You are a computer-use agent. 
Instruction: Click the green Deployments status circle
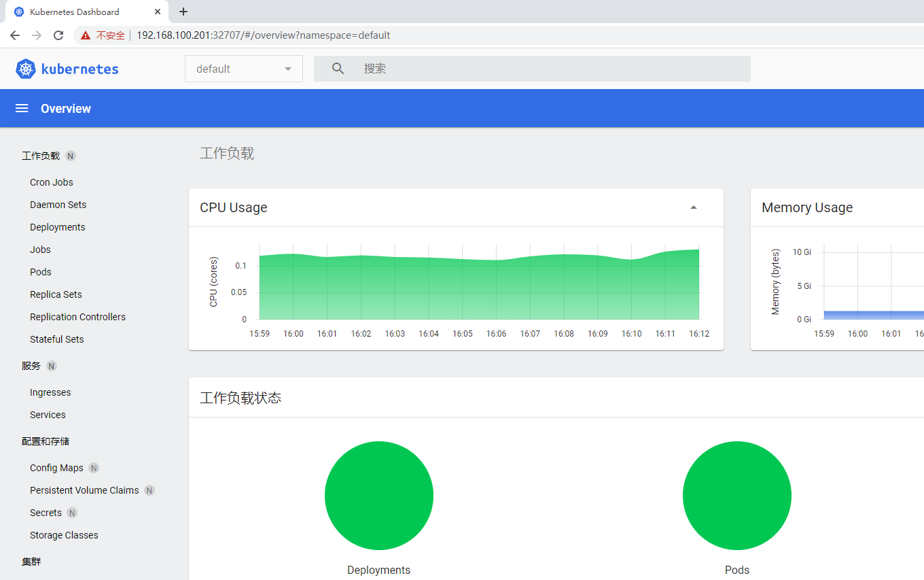379,496
